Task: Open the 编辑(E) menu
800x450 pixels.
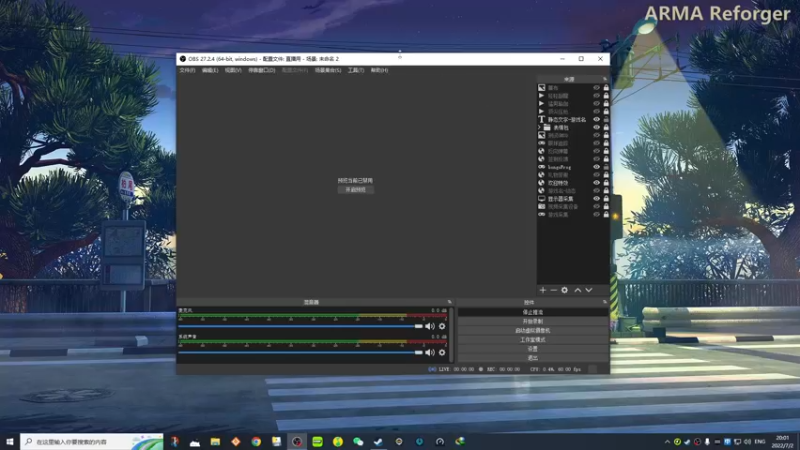Action: [x=210, y=70]
